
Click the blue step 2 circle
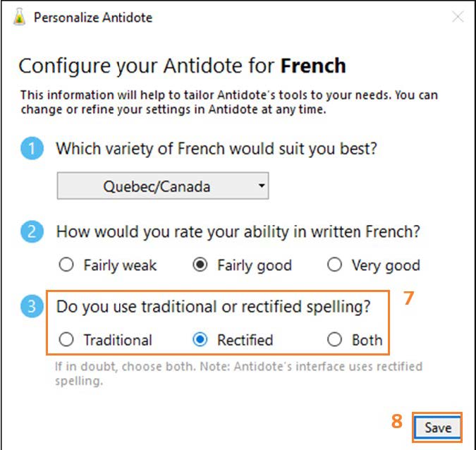tap(31, 231)
